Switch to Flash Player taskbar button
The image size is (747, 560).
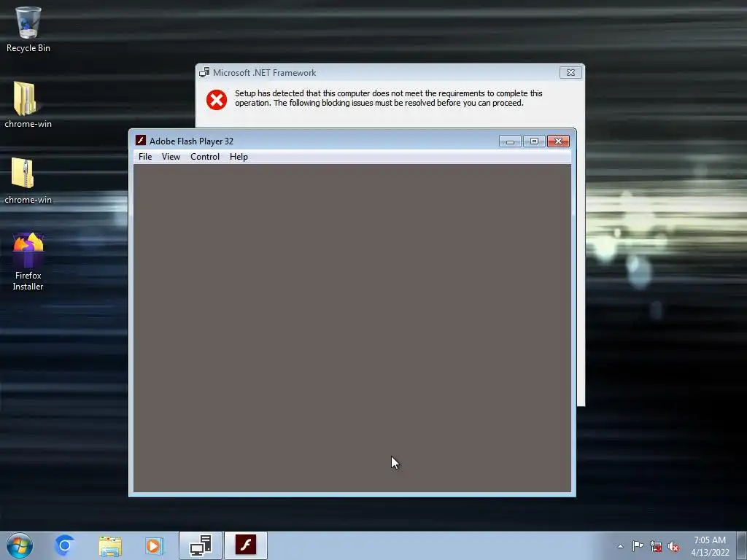coord(246,545)
